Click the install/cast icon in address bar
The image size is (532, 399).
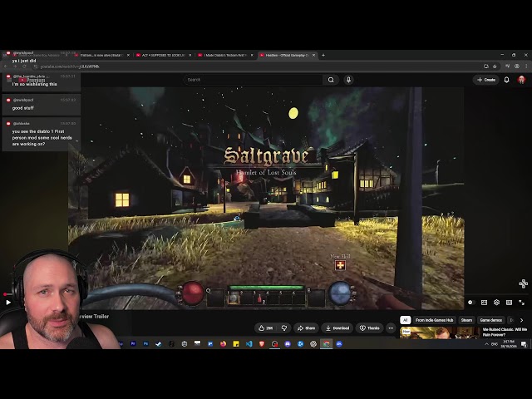pyautogui.click(x=485, y=66)
